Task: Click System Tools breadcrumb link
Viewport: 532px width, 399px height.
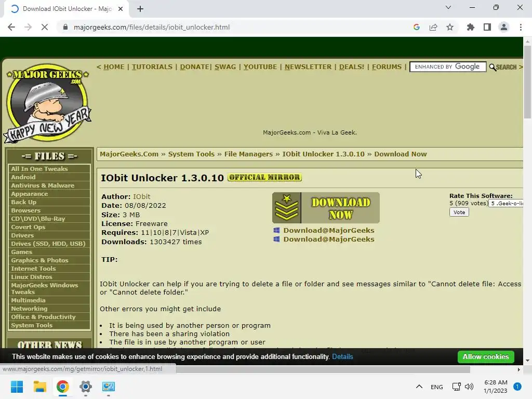Action: (x=191, y=154)
